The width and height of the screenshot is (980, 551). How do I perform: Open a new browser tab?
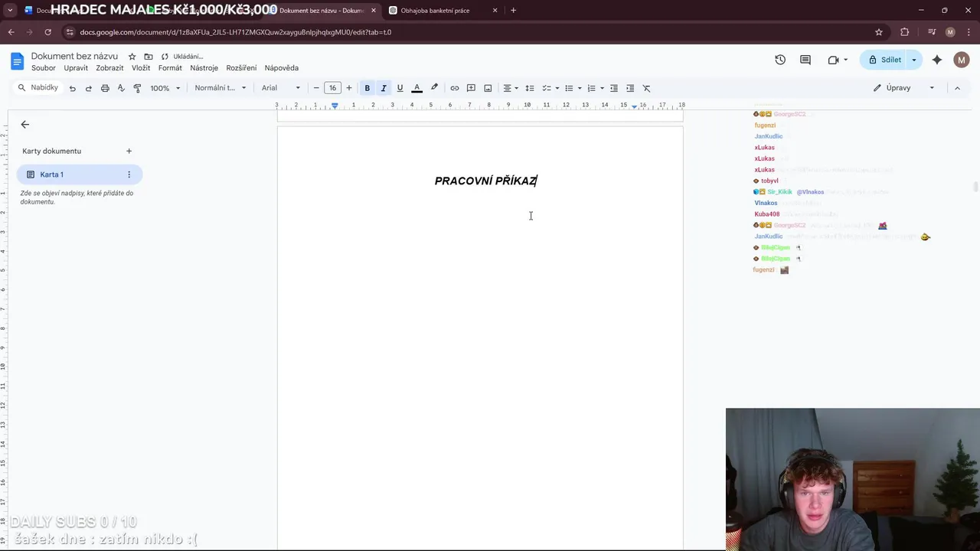513,11
